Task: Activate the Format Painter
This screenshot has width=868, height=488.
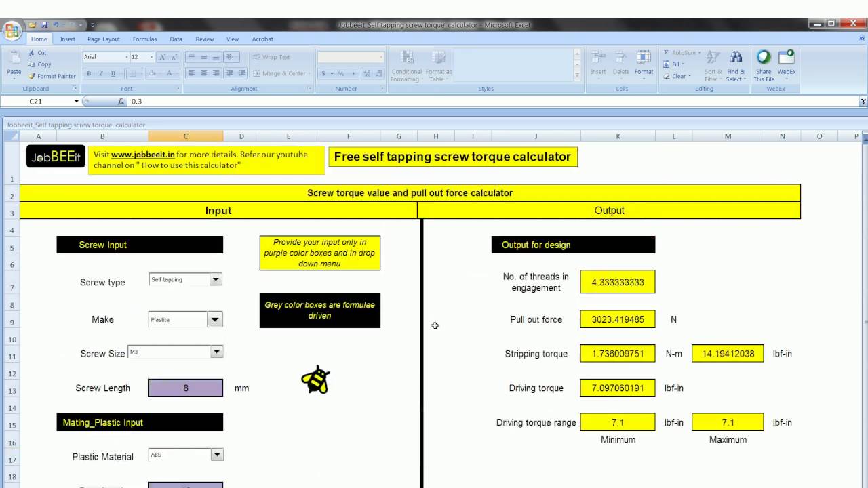Action: (x=52, y=76)
